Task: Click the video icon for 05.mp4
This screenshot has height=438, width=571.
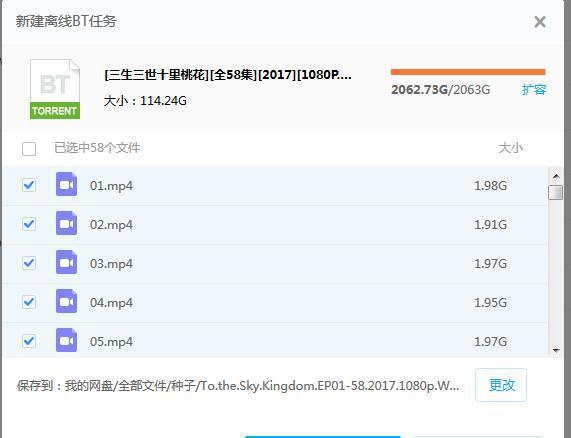Action: [x=66, y=340]
